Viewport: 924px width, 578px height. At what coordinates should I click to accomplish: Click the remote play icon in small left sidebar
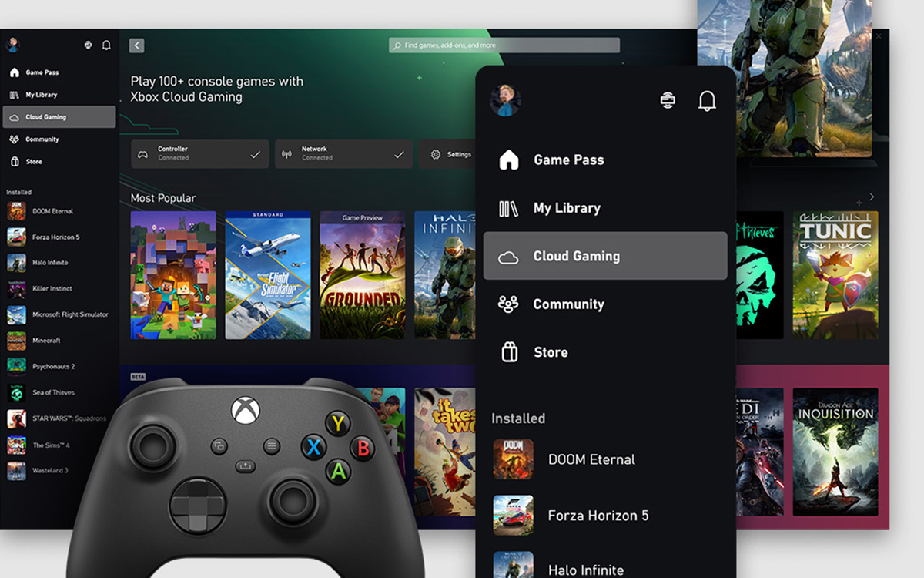point(88,45)
